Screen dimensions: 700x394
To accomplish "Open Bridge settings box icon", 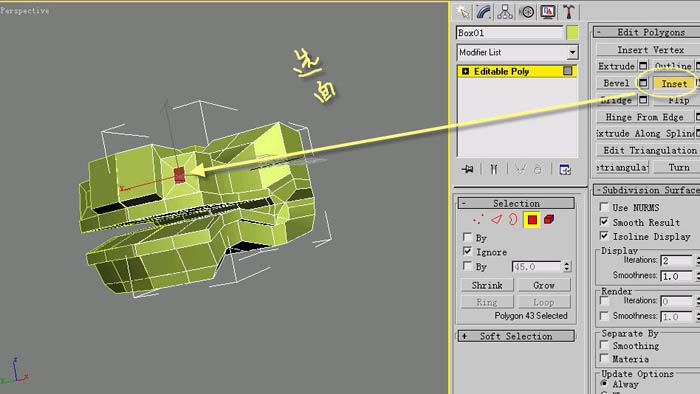I will point(643,100).
